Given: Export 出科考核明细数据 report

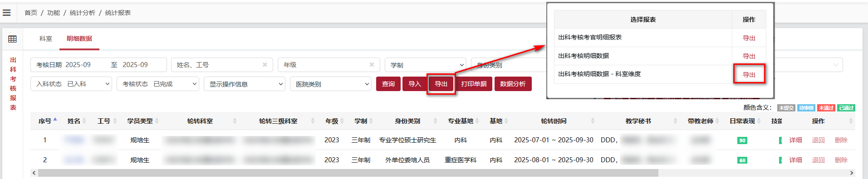Looking at the screenshot, I should click(749, 56).
